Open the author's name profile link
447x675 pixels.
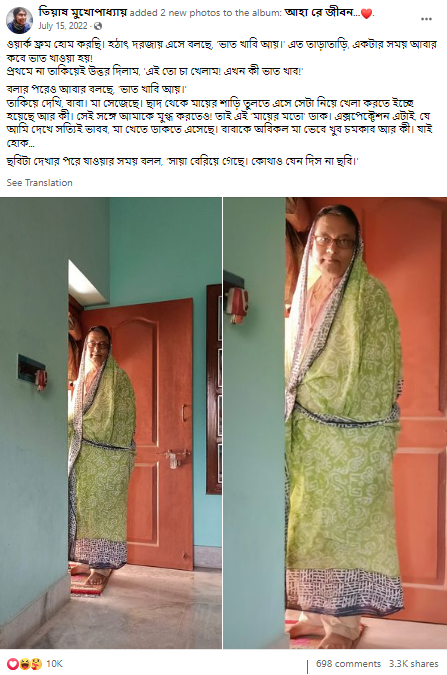[x=83, y=12]
